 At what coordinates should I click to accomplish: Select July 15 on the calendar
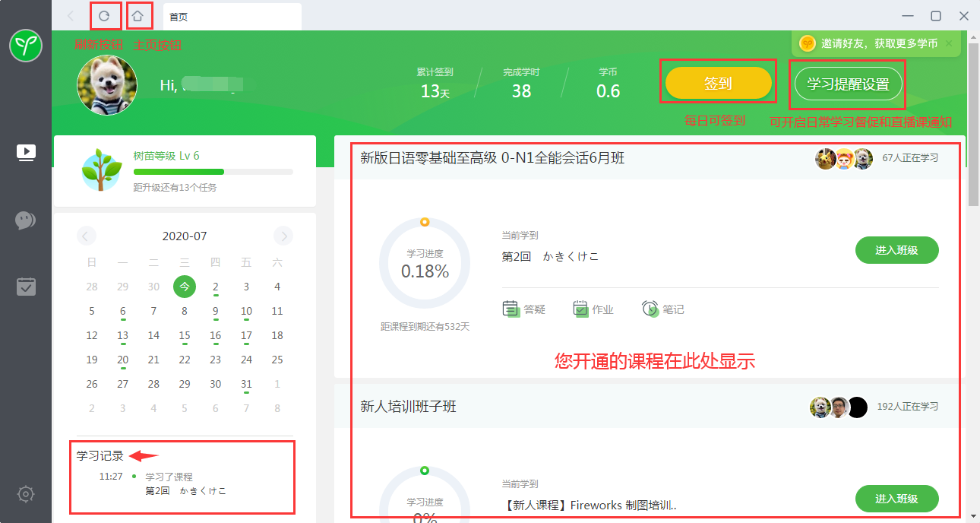(185, 335)
